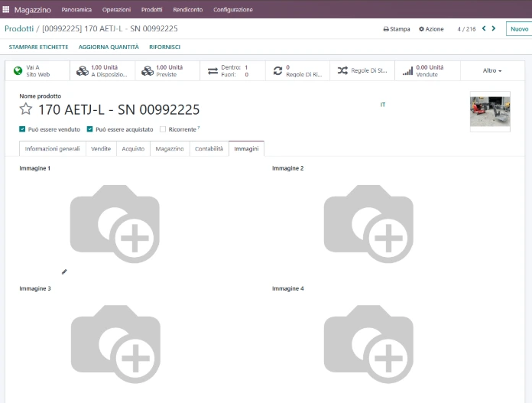This screenshot has width=532, height=403.
Task: Click Aggiorna Quantità button
Action: pos(109,47)
